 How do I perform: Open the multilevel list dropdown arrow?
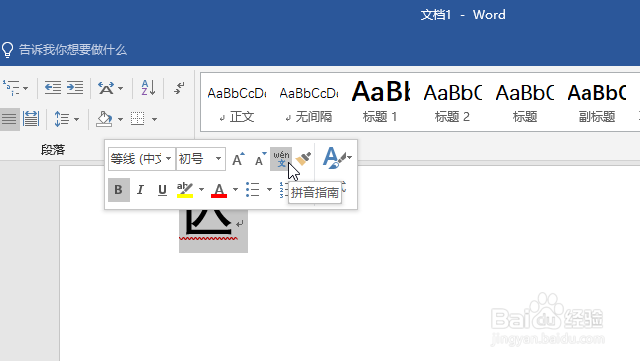click(26, 88)
